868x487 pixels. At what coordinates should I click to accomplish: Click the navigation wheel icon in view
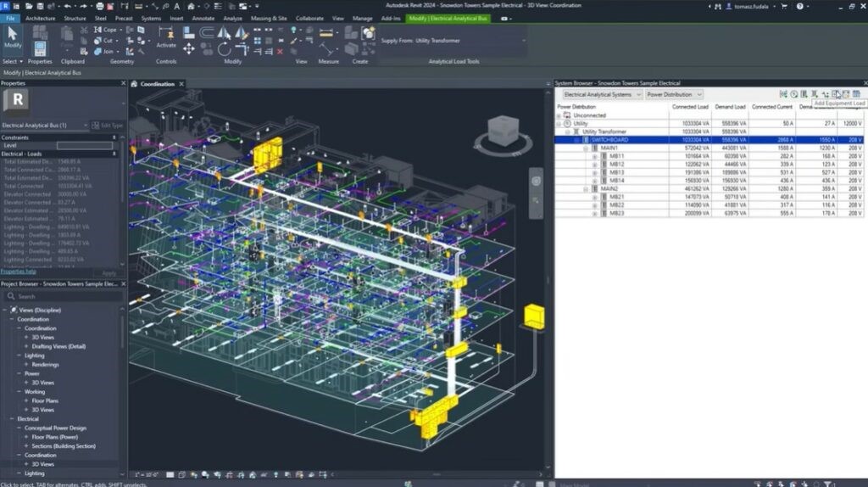click(x=536, y=182)
